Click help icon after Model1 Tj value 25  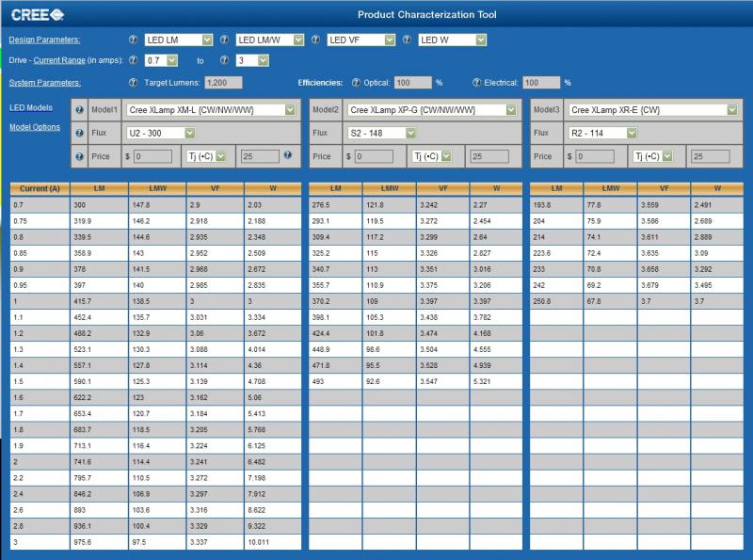coord(288,154)
